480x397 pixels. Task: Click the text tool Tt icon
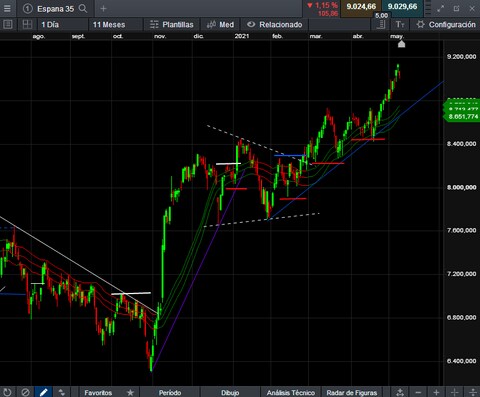(400, 24)
